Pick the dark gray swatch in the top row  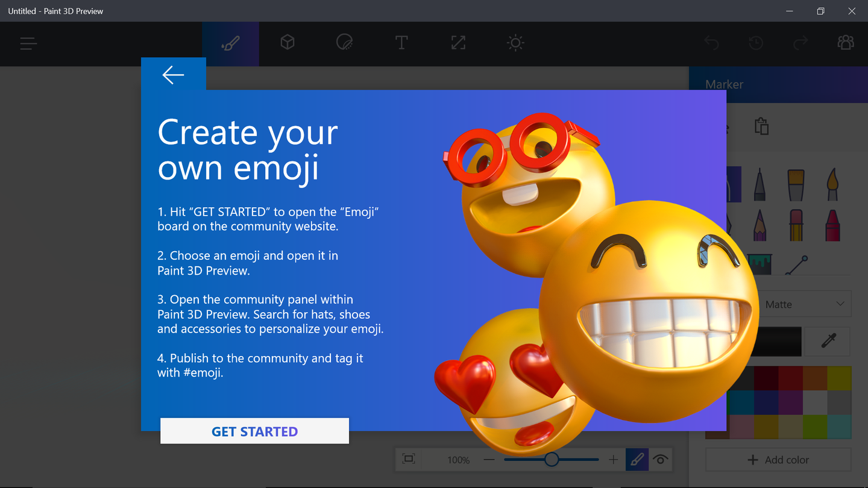click(741, 378)
